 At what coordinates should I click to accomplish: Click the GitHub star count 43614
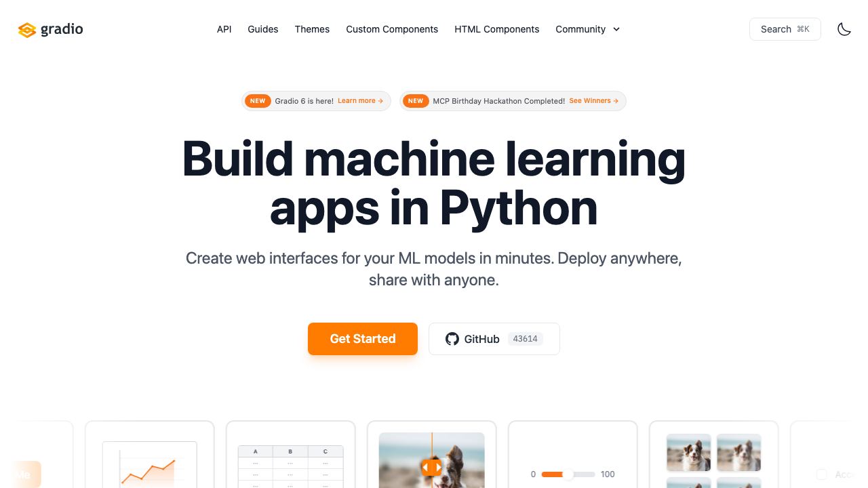(x=526, y=339)
